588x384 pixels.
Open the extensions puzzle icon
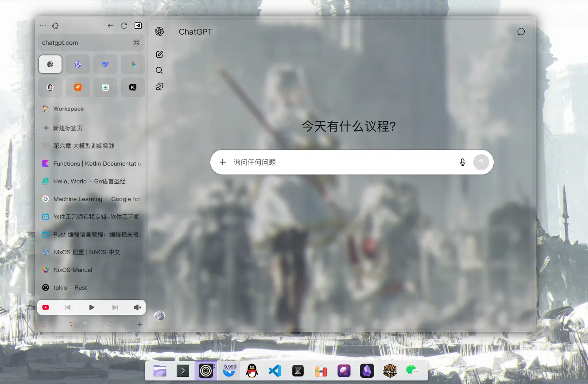click(x=55, y=26)
